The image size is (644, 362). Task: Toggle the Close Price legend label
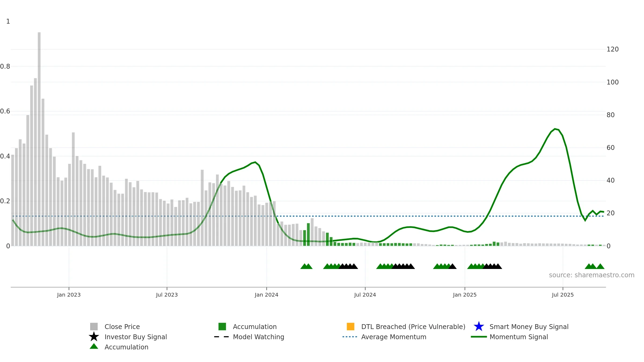tap(122, 327)
